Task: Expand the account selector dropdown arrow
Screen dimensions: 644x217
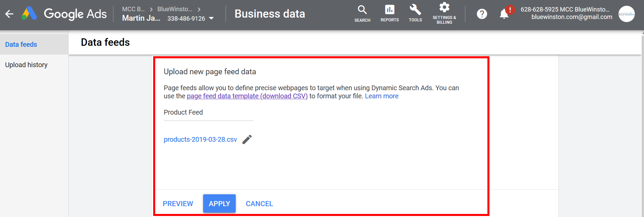Action: [211, 18]
